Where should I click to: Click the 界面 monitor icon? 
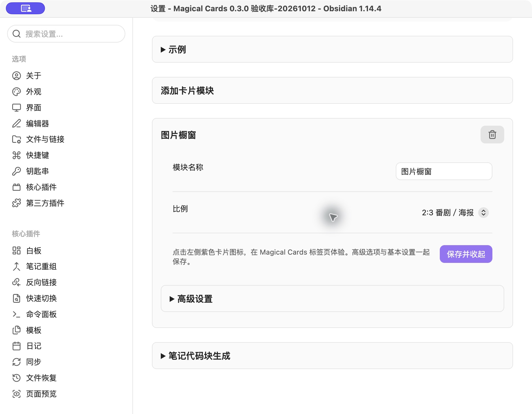[17, 108]
